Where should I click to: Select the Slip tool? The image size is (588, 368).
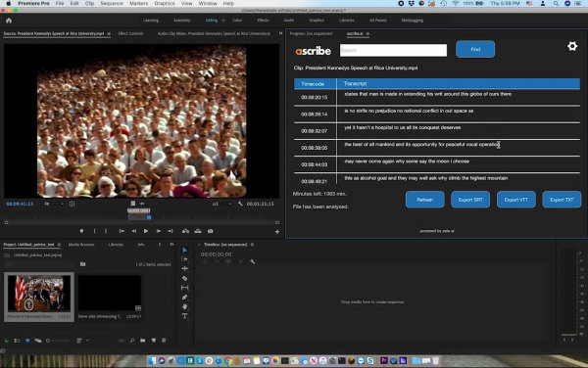tap(184, 288)
